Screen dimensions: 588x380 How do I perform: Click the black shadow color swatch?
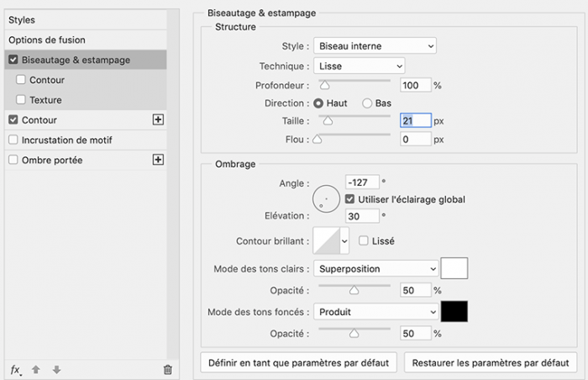454,312
